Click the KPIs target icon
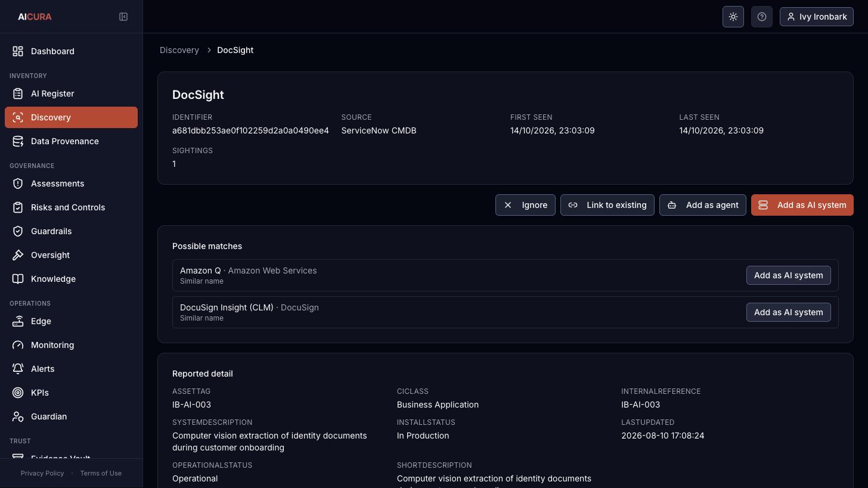This screenshot has height=488, width=868. 18,393
